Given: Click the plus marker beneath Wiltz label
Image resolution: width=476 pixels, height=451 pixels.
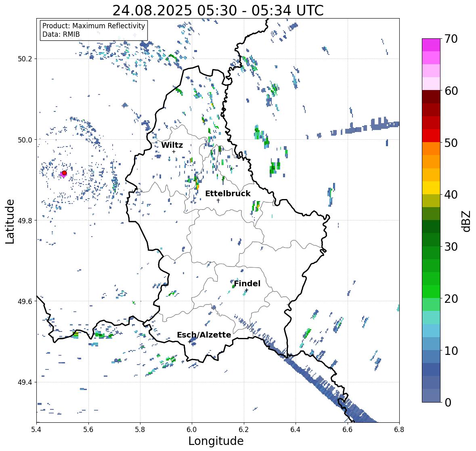Looking at the screenshot, I should pyautogui.click(x=174, y=152).
